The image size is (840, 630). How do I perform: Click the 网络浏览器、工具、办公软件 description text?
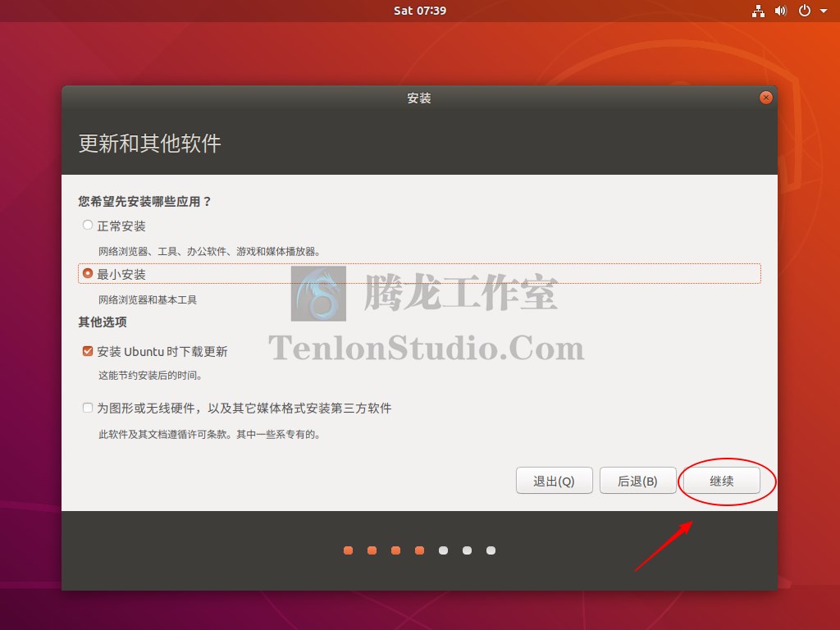tap(209, 251)
